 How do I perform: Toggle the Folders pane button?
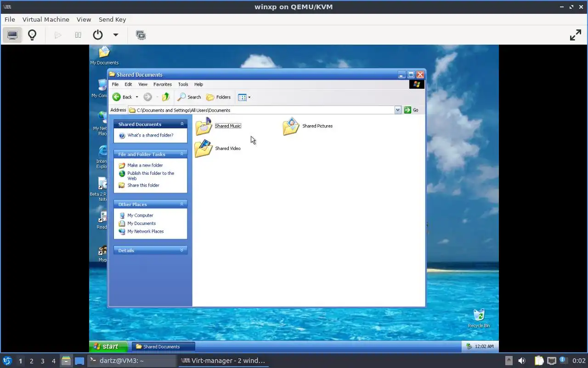pos(219,97)
